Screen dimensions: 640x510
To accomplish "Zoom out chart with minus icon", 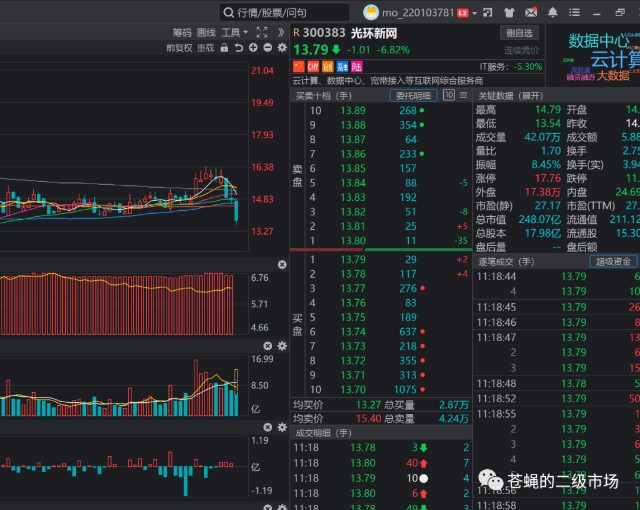I will (268, 48).
